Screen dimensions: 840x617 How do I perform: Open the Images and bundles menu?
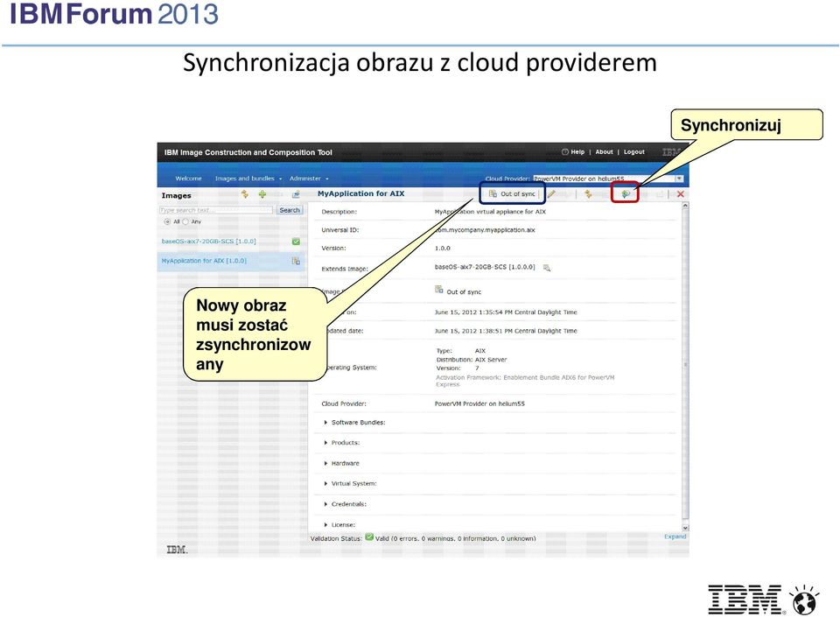[x=248, y=179]
